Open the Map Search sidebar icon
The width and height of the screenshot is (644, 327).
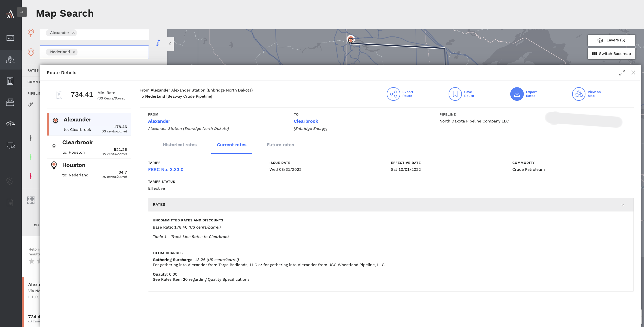coord(10,60)
